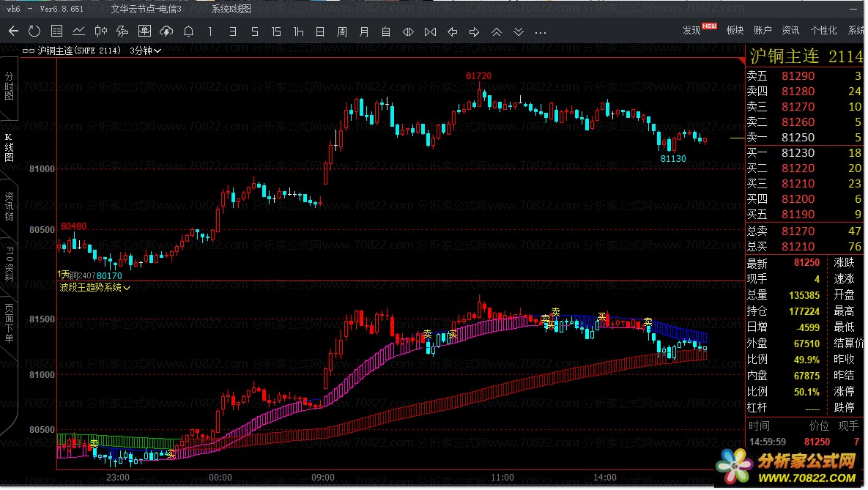The height and width of the screenshot is (490, 868).
Task: Open the more options ellipsis
Action: (541, 32)
